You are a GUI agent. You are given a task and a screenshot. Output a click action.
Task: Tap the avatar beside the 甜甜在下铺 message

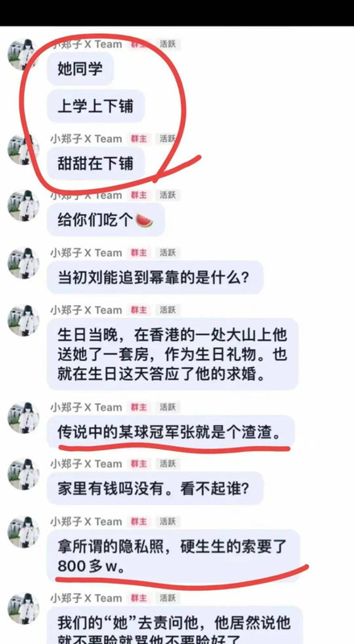pos(23,149)
